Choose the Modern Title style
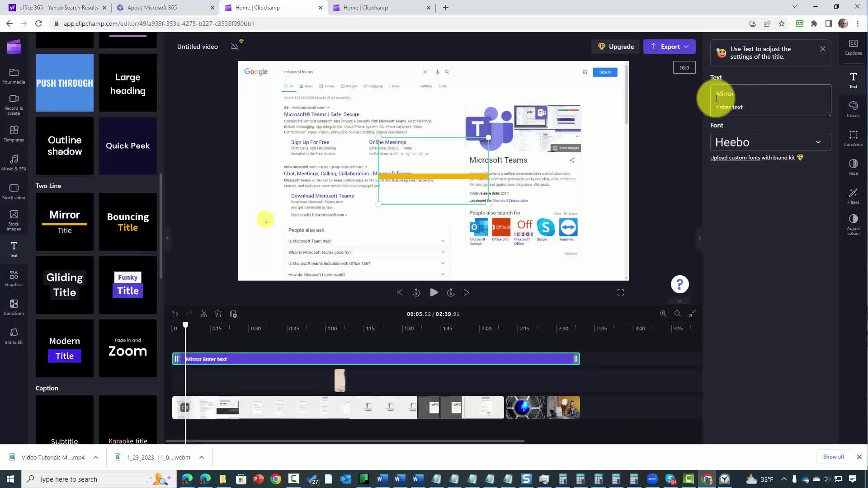Image resolution: width=868 pixels, height=488 pixels. point(65,348)
